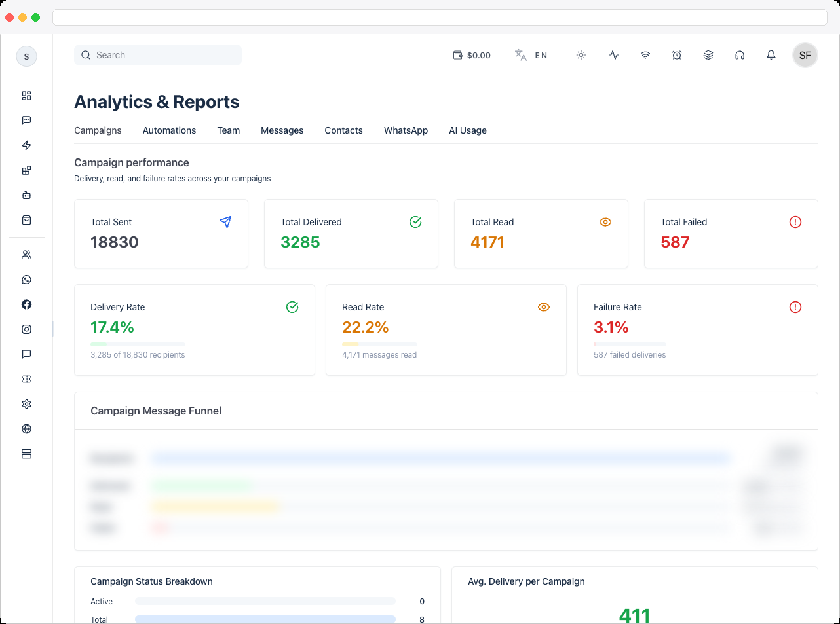This screenshot has height=624, width=840.
Task: Open the WhatsApp icon in sidebar
Action: 26,280
